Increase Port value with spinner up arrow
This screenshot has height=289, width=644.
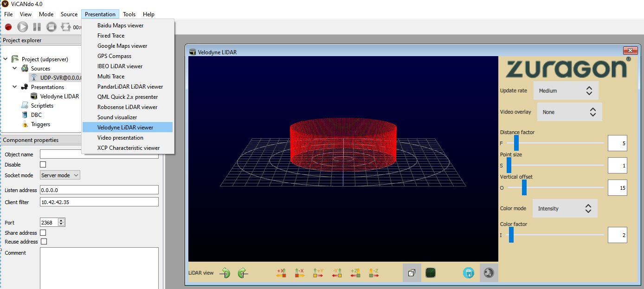pyautogui.click(x=61, y=220)
